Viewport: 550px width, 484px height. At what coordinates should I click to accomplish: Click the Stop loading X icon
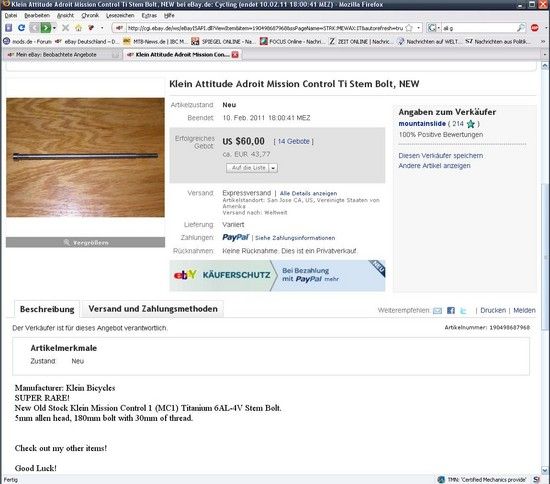tap(66, 28)
